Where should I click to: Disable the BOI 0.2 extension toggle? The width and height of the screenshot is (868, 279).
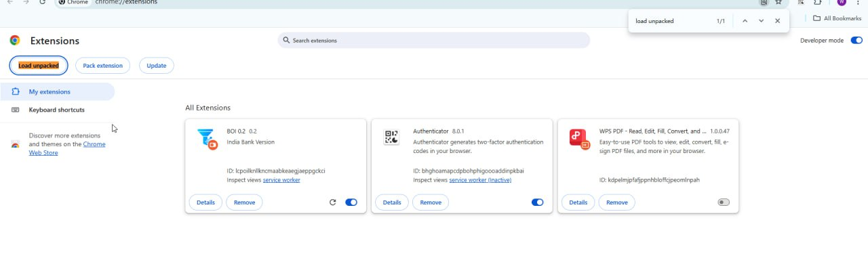click(351, 202)
